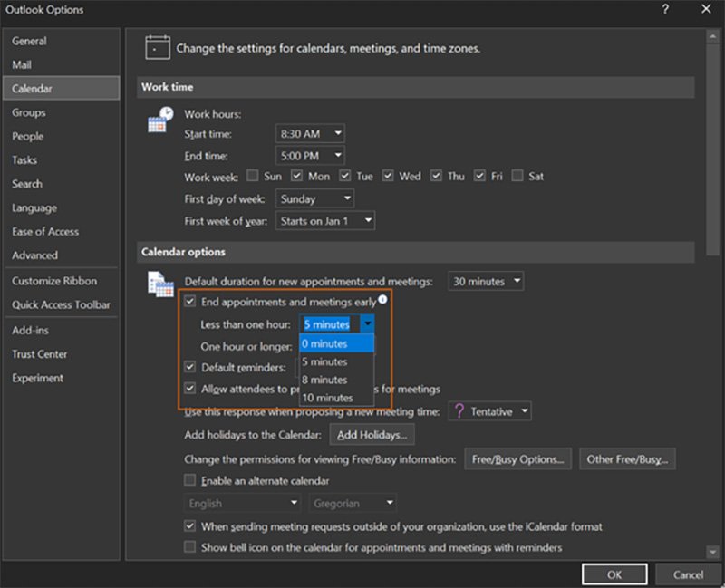Image resolution: width=725 pixels, height=588 pixels.
Task: Open the default duration 30 minutes dropdown
Action: 486,282
